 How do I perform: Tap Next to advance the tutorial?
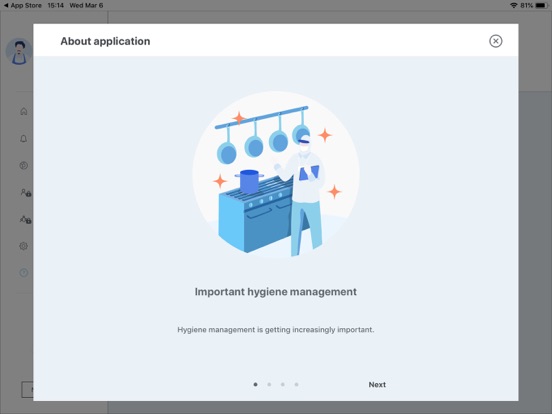pos(377,384)
